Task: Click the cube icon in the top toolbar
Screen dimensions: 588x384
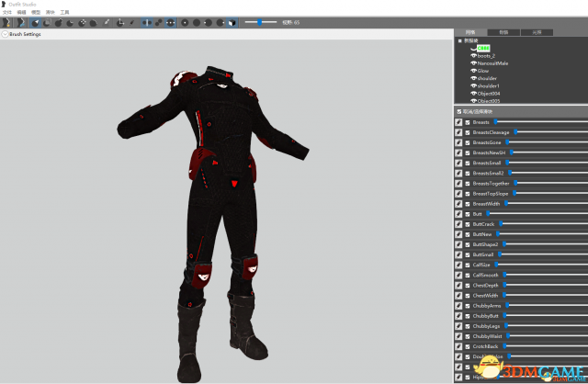Action: (x=232, y=21)
